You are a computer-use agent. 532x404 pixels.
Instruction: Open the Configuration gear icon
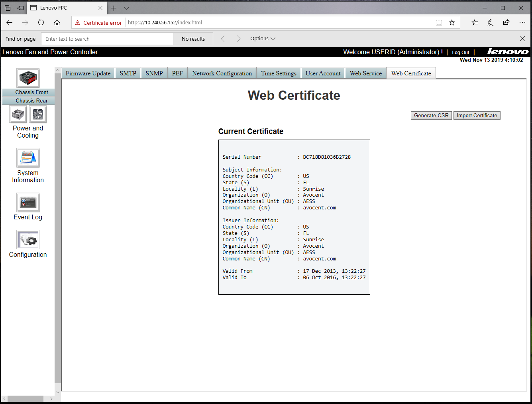[28, 240]
